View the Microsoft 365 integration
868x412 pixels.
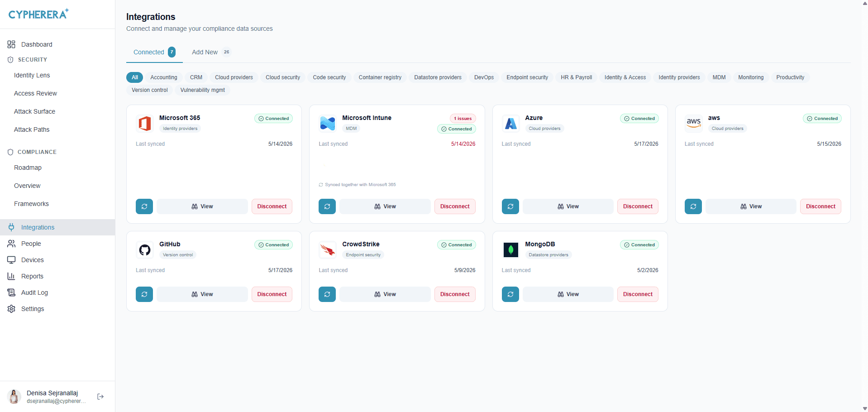[x=202, y=206]
